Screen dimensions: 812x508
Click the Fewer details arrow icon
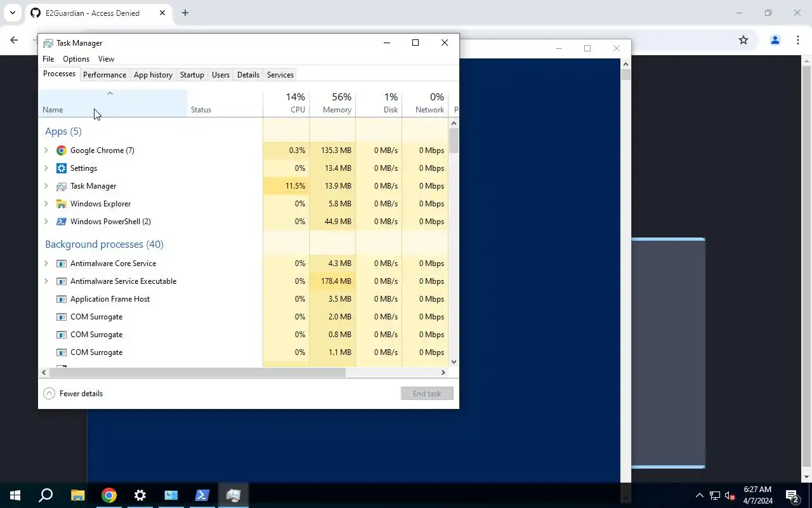49,394
